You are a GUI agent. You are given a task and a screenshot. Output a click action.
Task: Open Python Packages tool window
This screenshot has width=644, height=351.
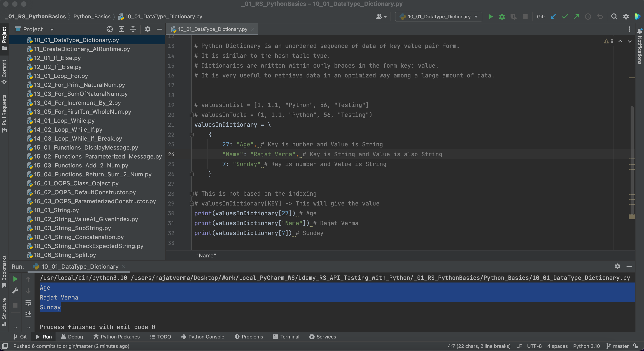116,337
